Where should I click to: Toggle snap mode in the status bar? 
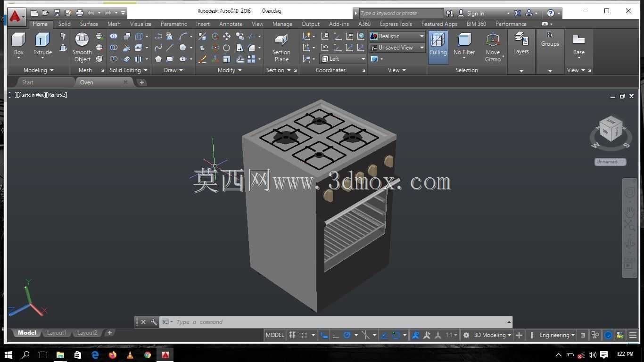pos(304,335)
